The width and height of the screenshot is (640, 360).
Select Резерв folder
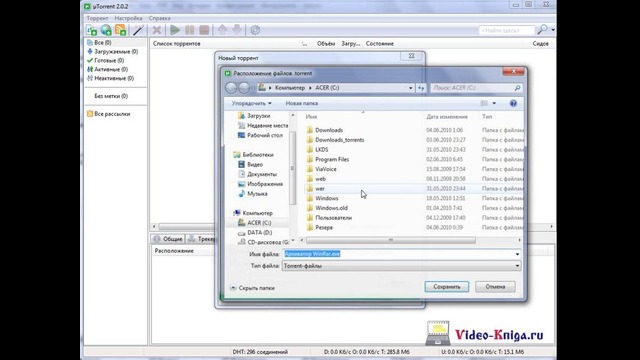(x=324, y=228)
